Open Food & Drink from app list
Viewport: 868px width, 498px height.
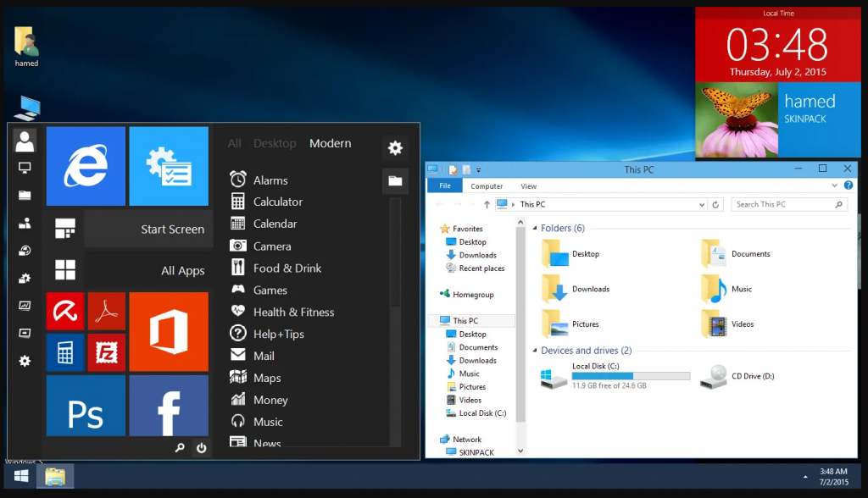pos(275,268)
